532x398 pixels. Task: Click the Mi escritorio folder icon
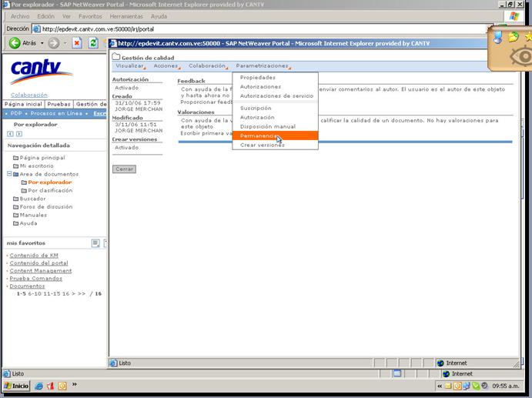coord(15,166)
